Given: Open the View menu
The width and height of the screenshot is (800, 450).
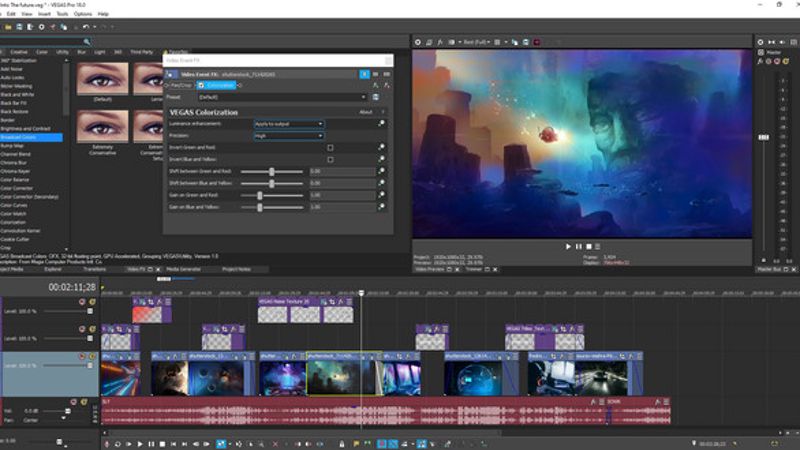Looking at the screenshot, I should pos(27,14).
